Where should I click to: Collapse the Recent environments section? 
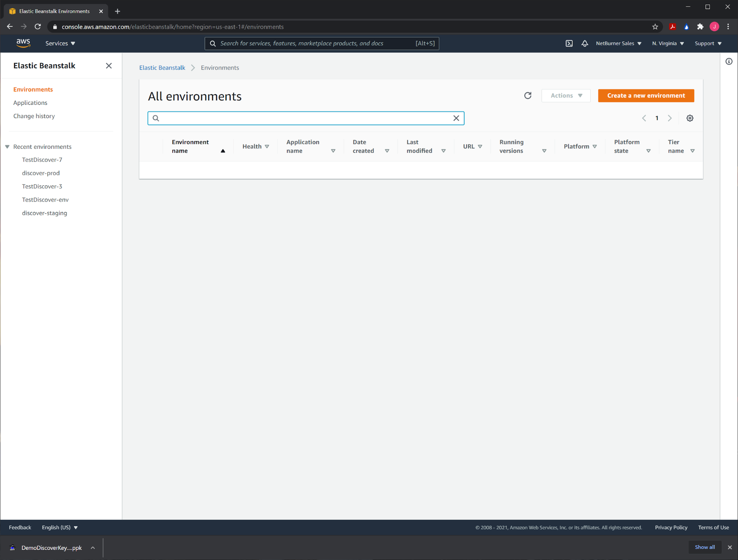(x=7, y=147)
